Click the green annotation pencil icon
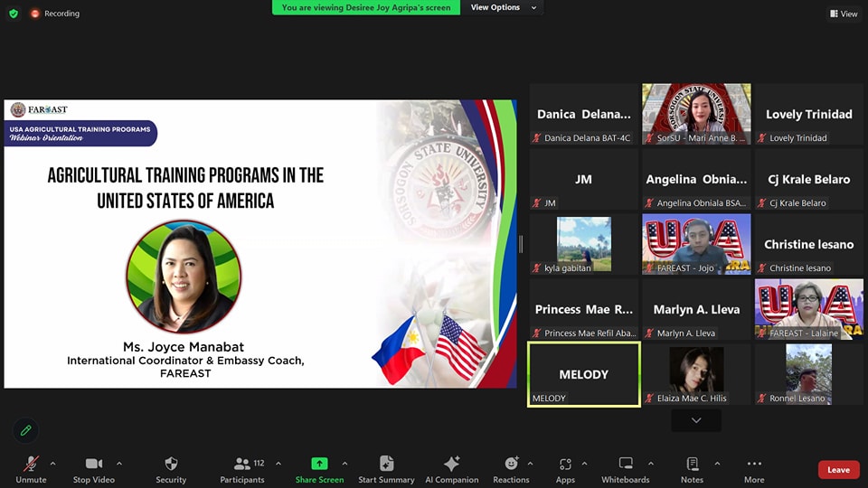Screen dimensions: 868x488 (x=26, y=430)
